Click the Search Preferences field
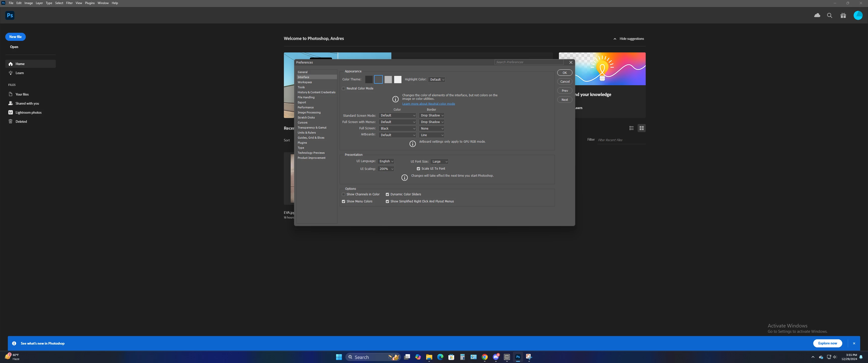 click(528, 62)
